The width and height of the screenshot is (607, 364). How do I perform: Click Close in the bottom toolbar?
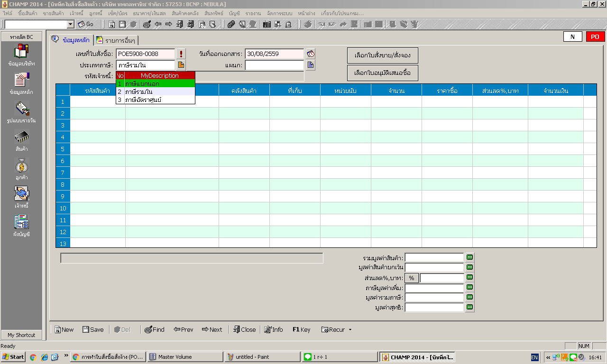[244, 330]
